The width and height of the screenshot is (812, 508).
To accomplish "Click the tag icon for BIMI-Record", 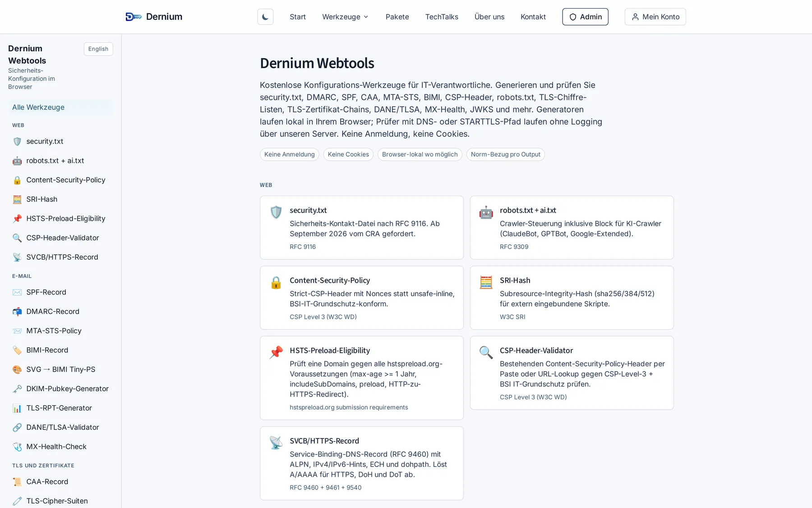I will tap(17, 350).
